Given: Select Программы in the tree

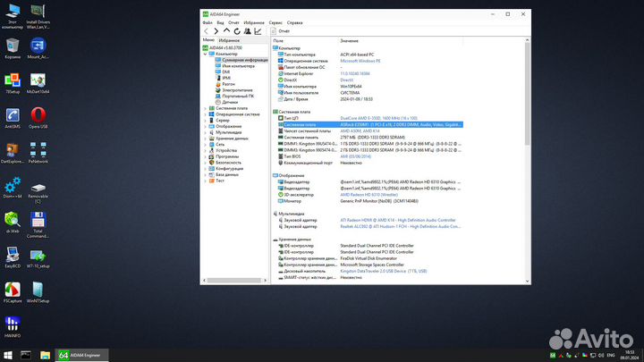Looking at the screenshot, I should tap(224, 156).
